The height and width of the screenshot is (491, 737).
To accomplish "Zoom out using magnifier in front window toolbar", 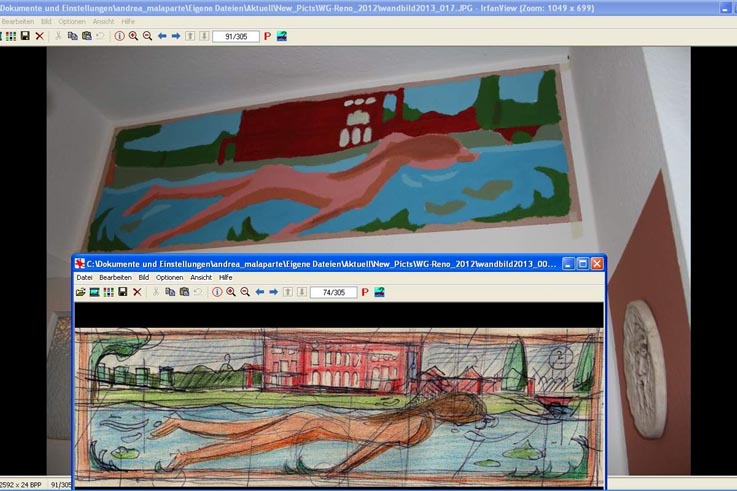I will pyautogui.click(x=244, y=292).
